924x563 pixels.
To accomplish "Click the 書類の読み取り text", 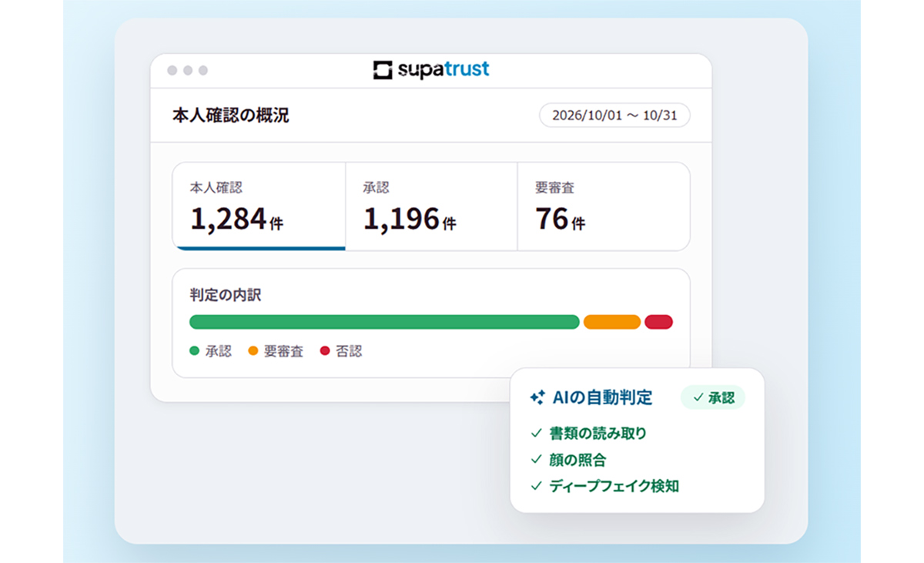I will tap(598, 434).
